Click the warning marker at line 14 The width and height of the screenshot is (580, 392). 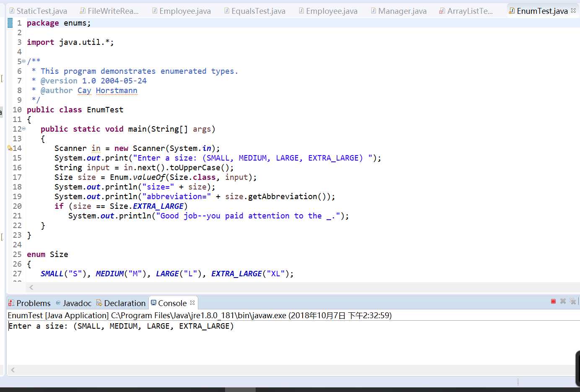coord(10,148)
